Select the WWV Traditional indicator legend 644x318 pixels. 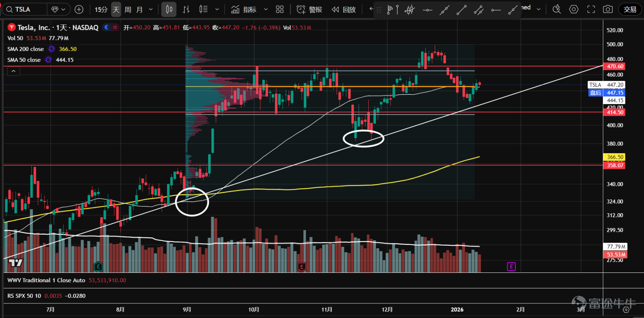point(46,281)
